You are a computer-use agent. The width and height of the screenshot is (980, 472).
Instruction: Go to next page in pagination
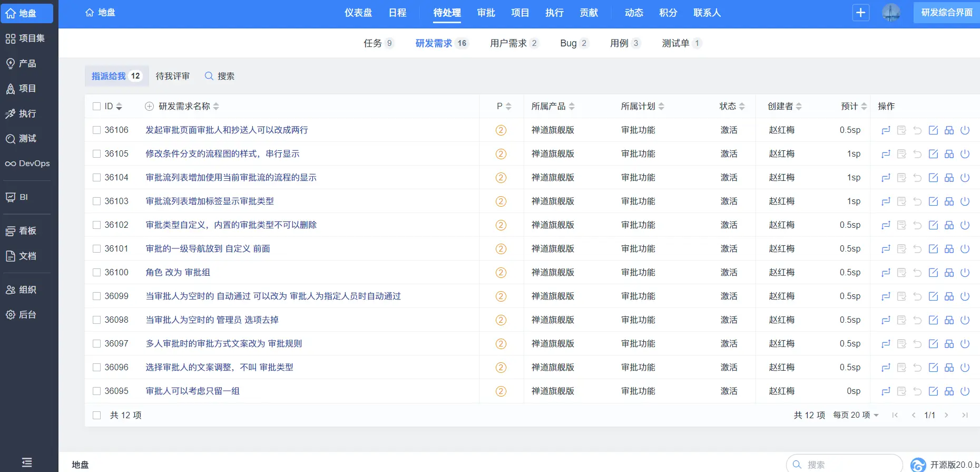pyautogui.click(x=946, y=416)
